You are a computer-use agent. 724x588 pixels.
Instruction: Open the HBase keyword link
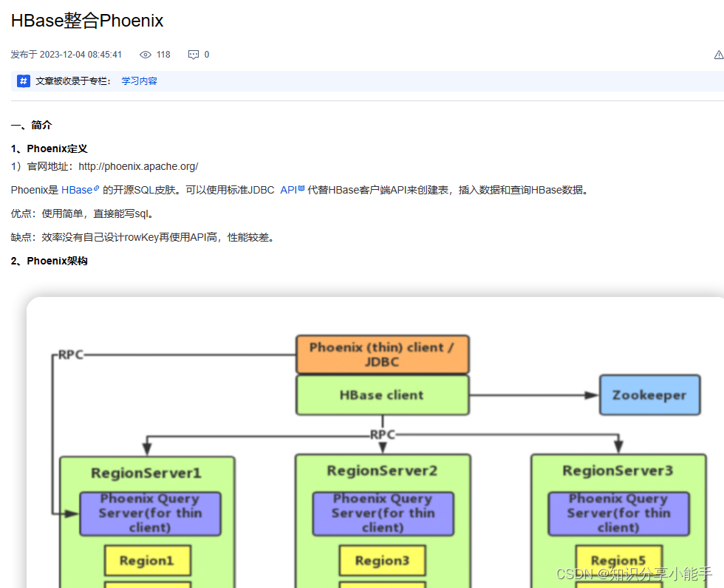click(80, 190)
